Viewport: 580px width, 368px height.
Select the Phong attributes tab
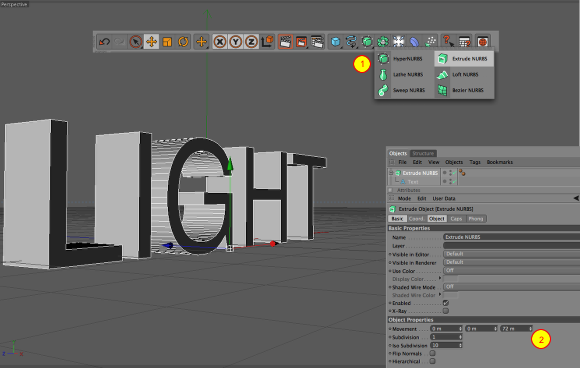tap(476, 219)
